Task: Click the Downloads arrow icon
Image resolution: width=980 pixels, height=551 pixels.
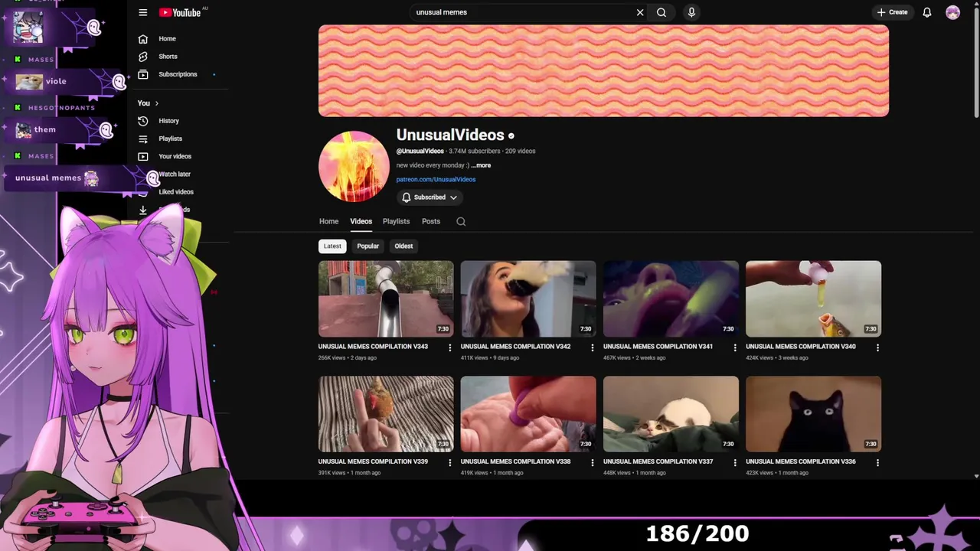Action: pos(142,210)
